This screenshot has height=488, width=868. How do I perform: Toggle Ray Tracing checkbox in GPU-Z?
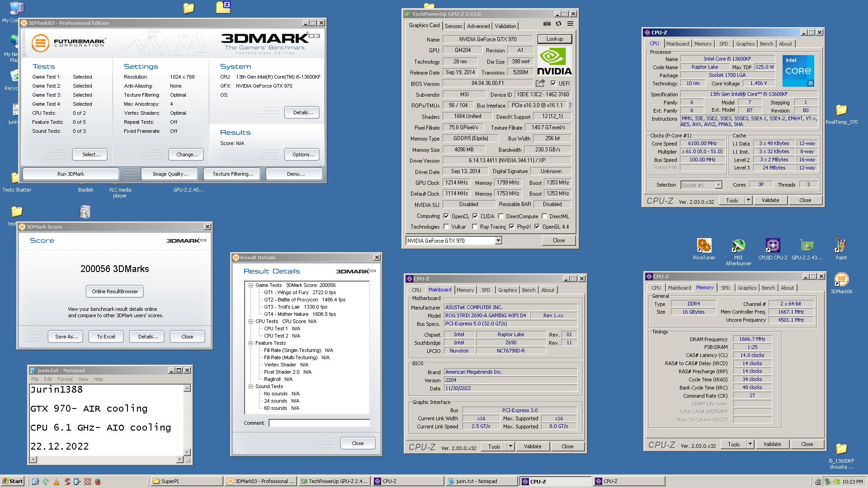tap(475, 226)
